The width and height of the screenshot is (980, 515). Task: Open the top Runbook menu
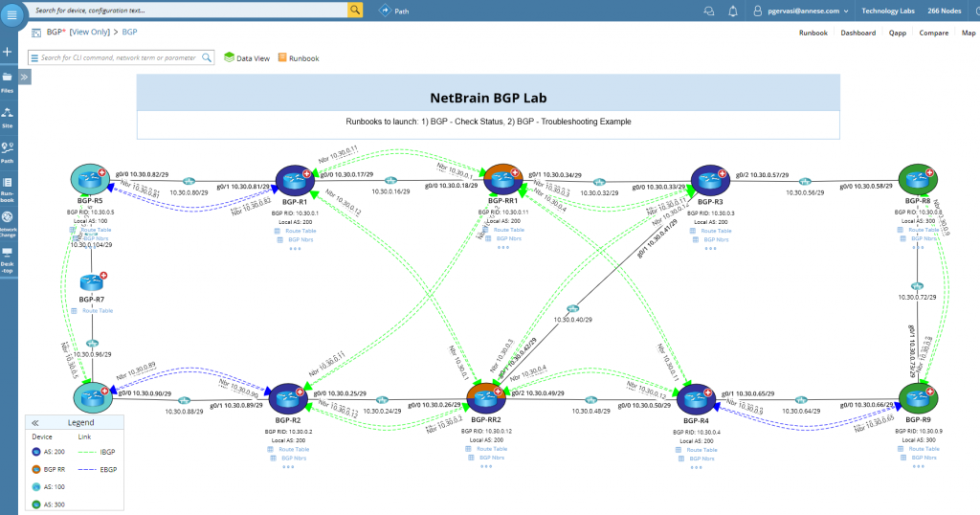click(813, 33)
